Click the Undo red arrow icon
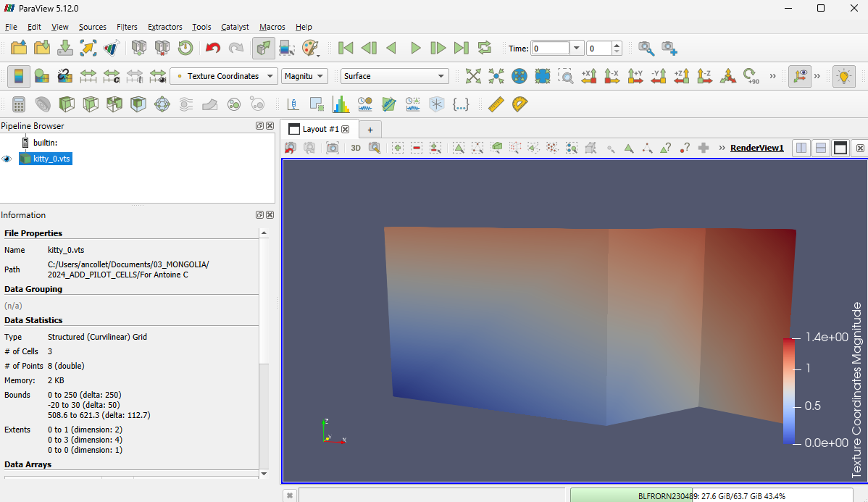The image size is (868, 502). 212,48
